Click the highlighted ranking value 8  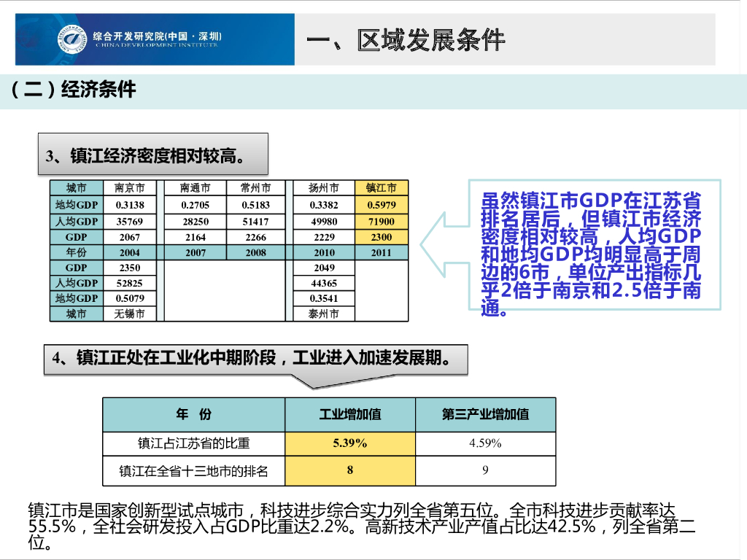350,471
